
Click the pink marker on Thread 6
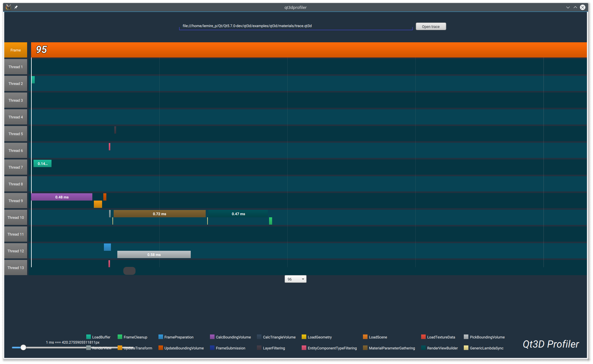pyautogui.click(x=109, y=147)
